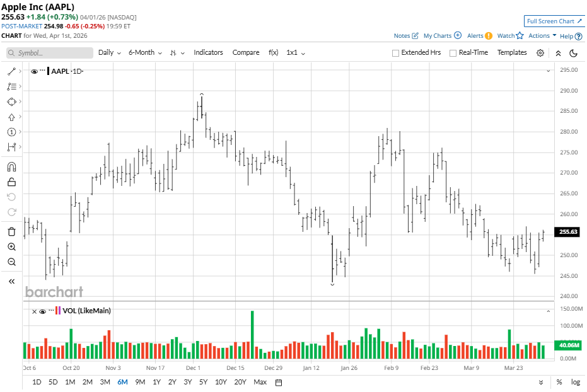This screenshot has height=392, width=587.
Task: Enable the Extended Hrs checkbox
Action: point(395,53)
